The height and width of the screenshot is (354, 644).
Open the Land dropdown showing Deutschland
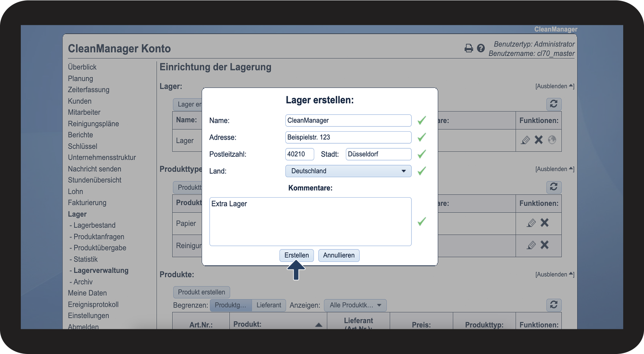pos(348,171)
